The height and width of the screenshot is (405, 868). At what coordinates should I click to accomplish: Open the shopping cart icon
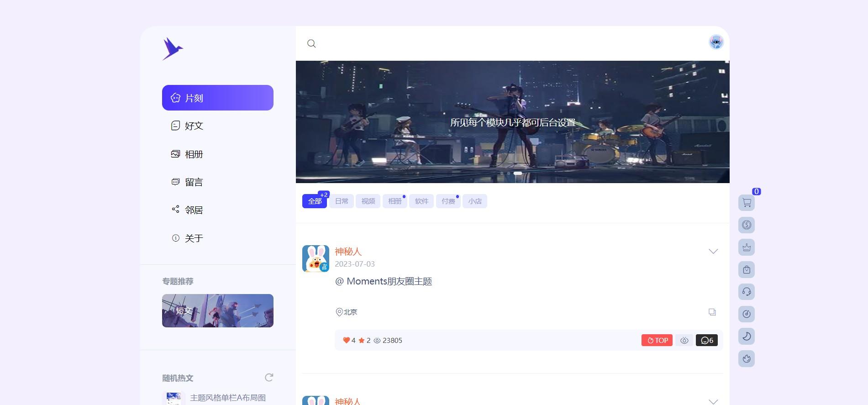tap(747, 202)
